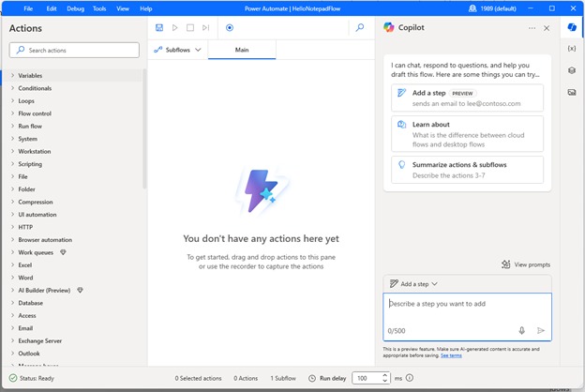Send the Copilot prompt arrow icon

click(x=541, y=330)
